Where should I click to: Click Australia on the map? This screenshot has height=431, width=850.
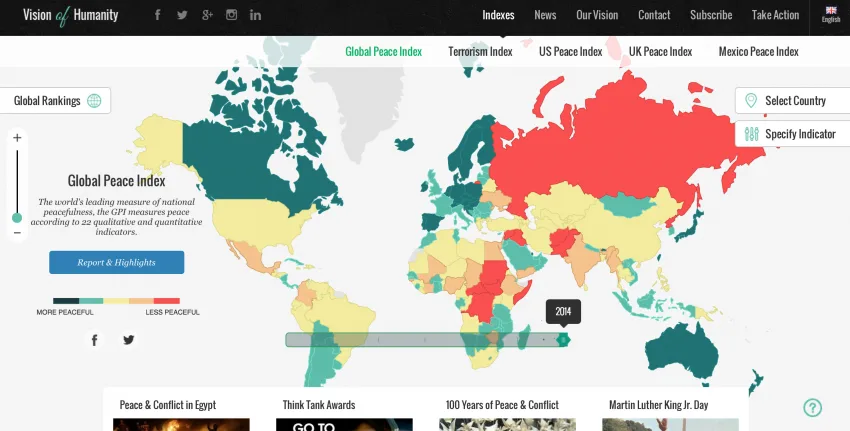682,352
